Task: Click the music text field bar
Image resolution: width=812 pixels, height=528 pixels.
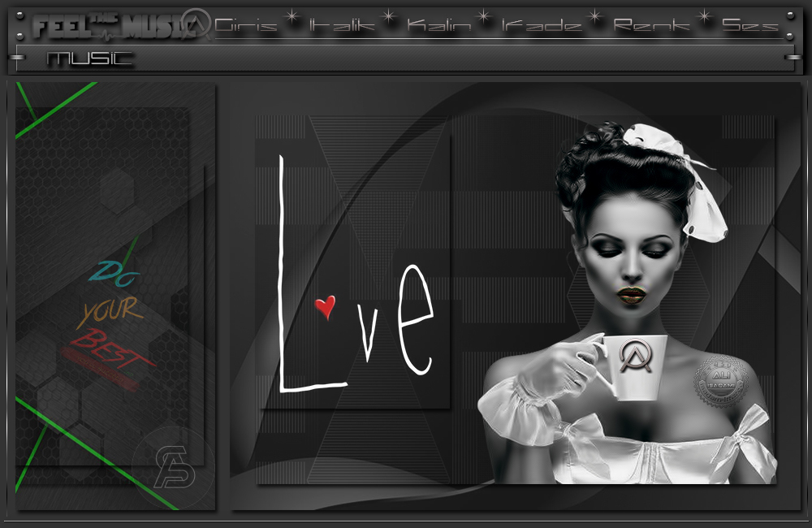Action: (x=405, y=58)
